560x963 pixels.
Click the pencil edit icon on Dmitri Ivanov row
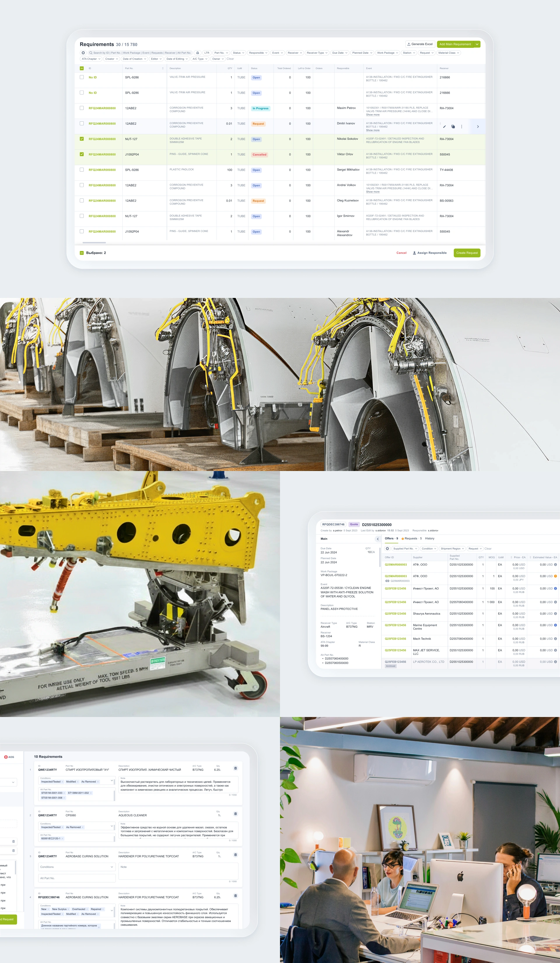coord(444,126)
